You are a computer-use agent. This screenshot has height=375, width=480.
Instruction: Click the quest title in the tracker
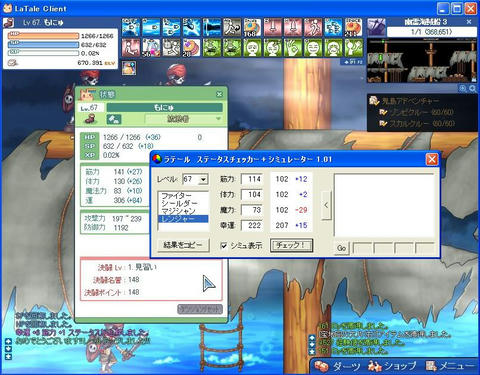click(x=410, y=101)
